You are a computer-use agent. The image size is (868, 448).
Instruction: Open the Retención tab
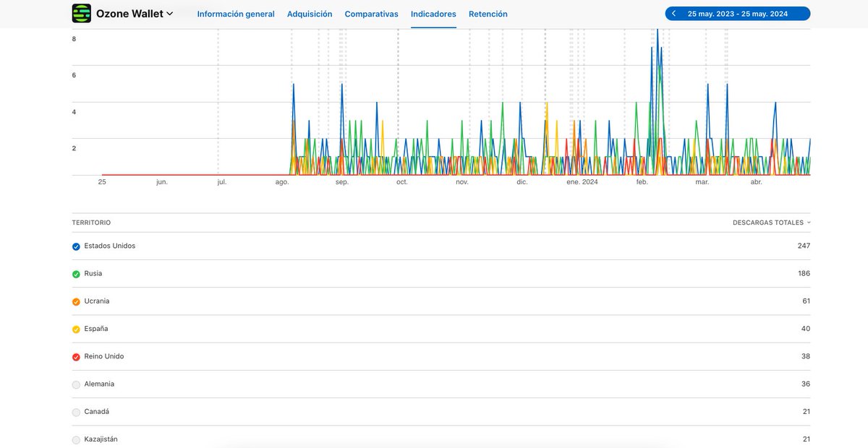click(x=488, y=14)
